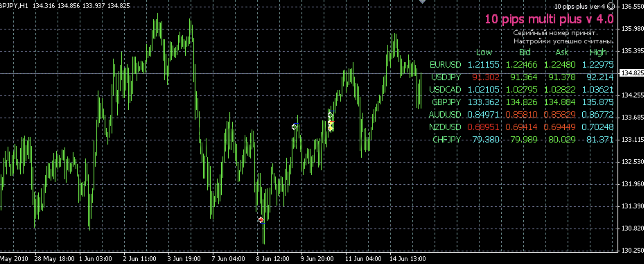This screenshot has height=264, width=644.
Task: Click the chart shift triangle at top
Action: (422, 2)
